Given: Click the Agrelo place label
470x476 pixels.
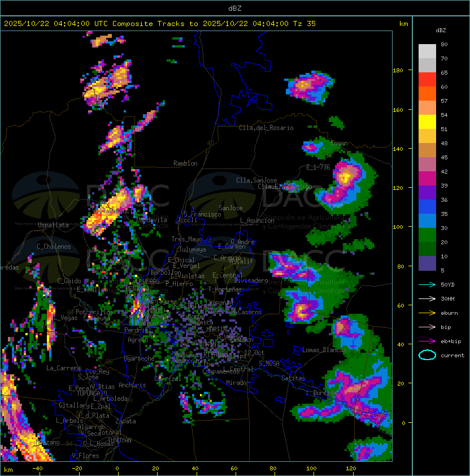Looking at the screenshot, I should (138, 340).
